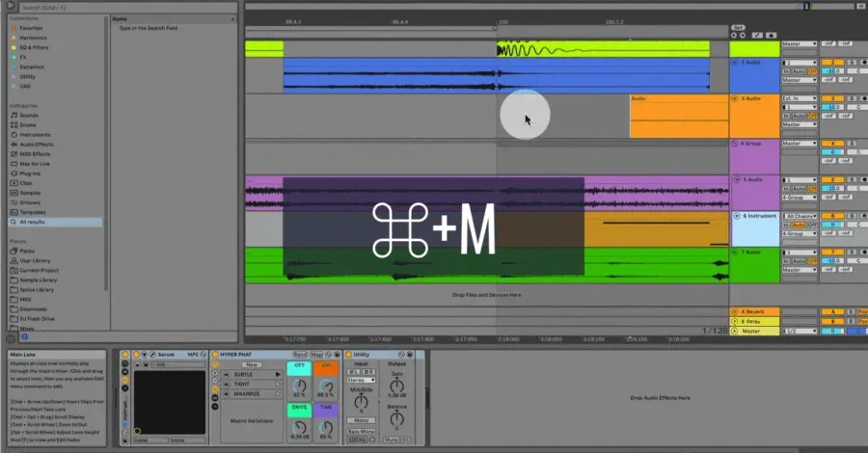
Task: Save the Hyper Phat rack preset
Action: [x=338, y=355]
